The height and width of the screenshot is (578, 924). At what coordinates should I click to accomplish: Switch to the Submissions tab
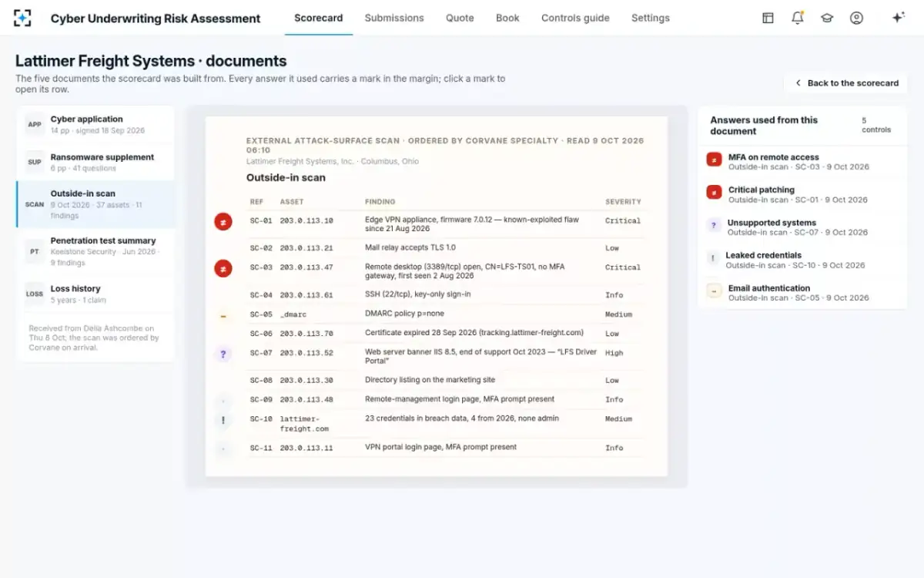coord(394,18)
